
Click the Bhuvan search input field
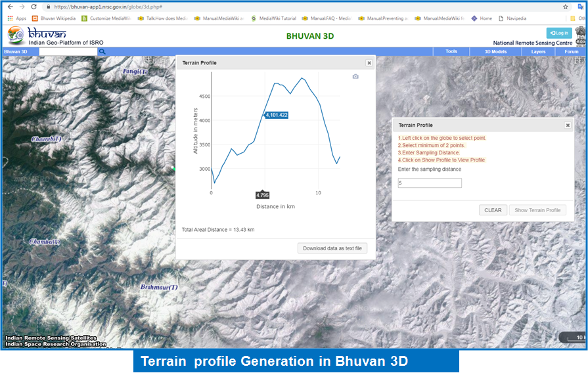click(68, 52)
